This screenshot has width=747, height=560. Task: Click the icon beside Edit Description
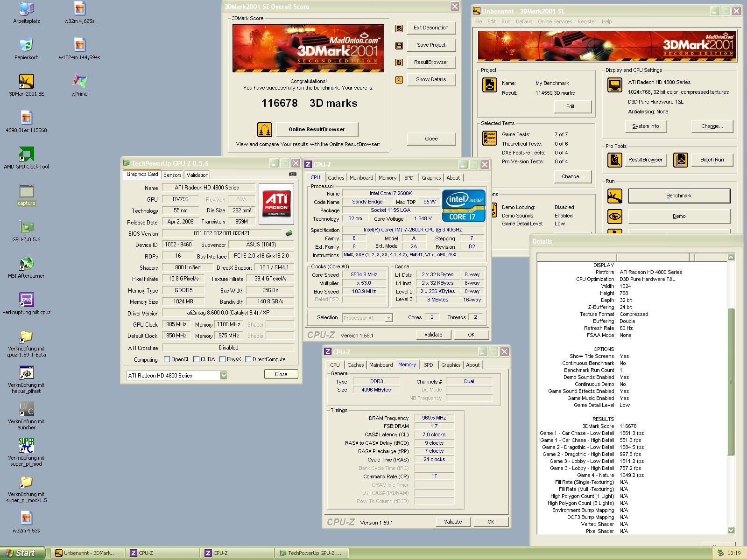pos(399,28)
